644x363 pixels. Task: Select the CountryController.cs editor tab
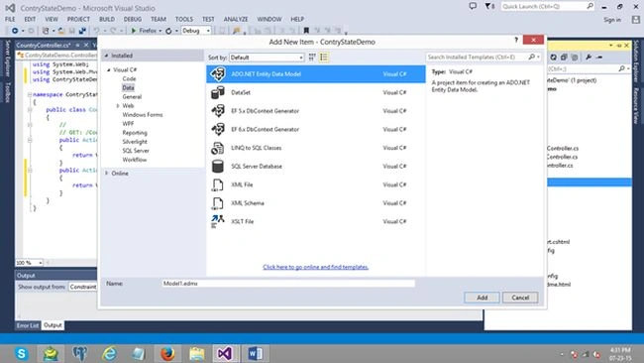coord(44,45)
